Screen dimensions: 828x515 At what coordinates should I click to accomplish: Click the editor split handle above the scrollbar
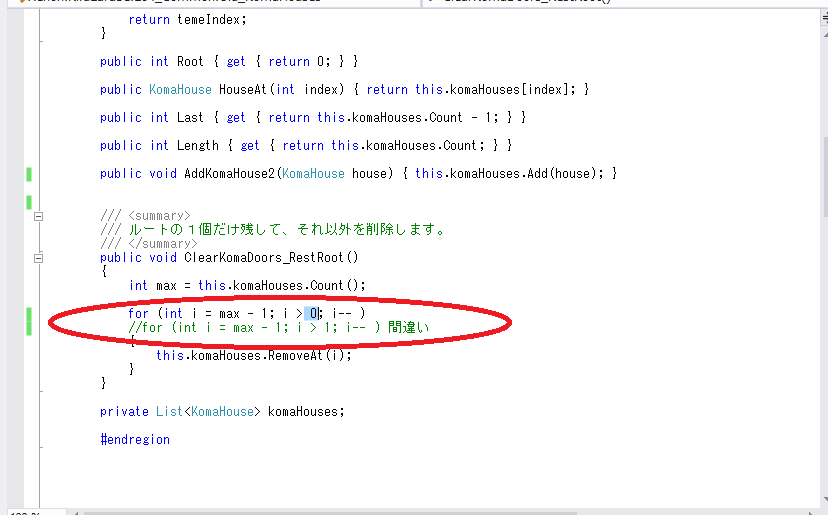(x=825, y=19)
